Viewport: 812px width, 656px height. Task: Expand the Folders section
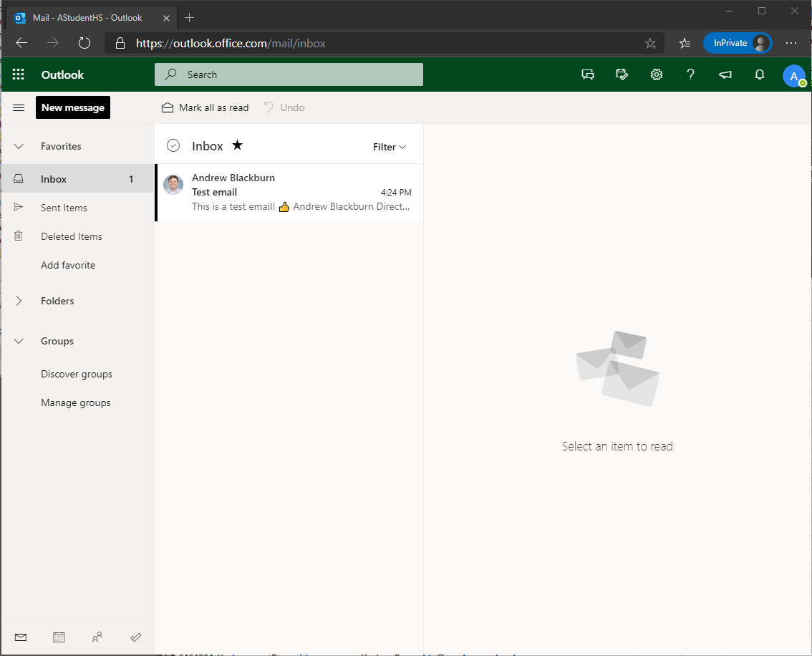[19, 301]
